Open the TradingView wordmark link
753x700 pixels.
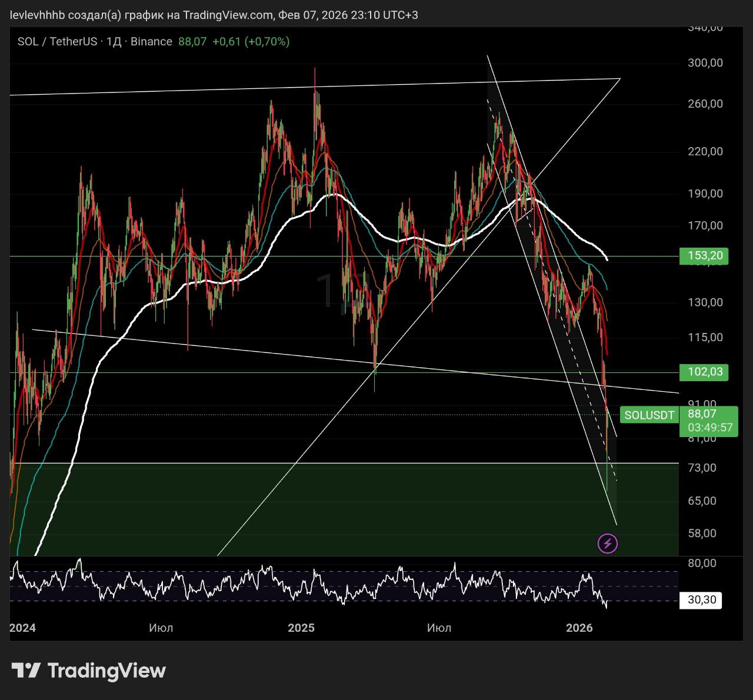(x=106, y=671)
